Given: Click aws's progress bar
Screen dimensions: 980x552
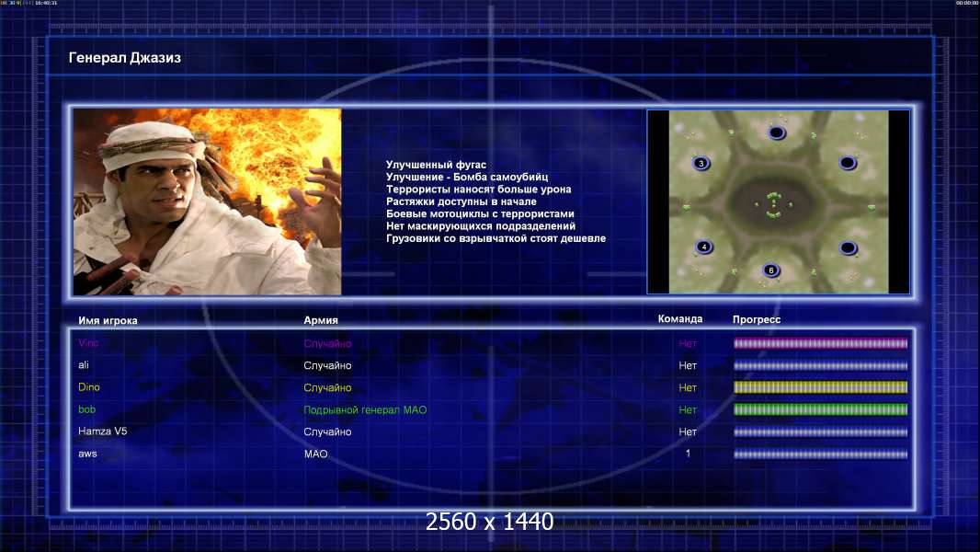Looking at the screenshot, I should [821, 454].
